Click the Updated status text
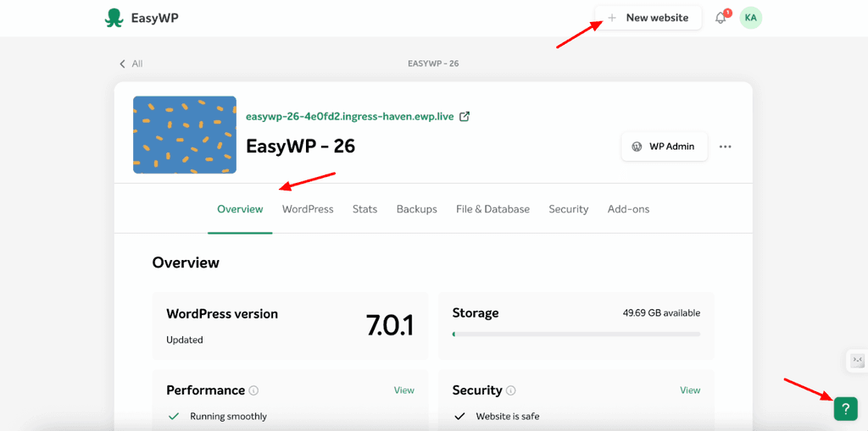This screenshot has height=431, width=868. point(184,340)
